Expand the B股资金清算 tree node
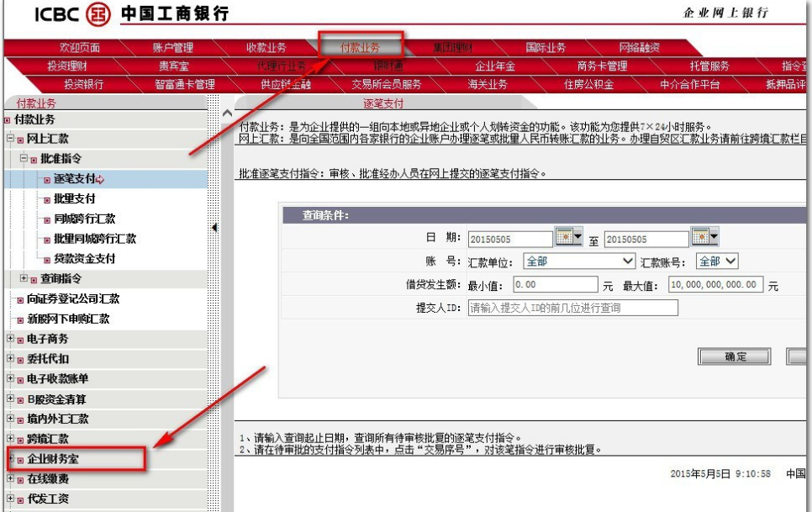812x512 pixels. coord(10,399)
